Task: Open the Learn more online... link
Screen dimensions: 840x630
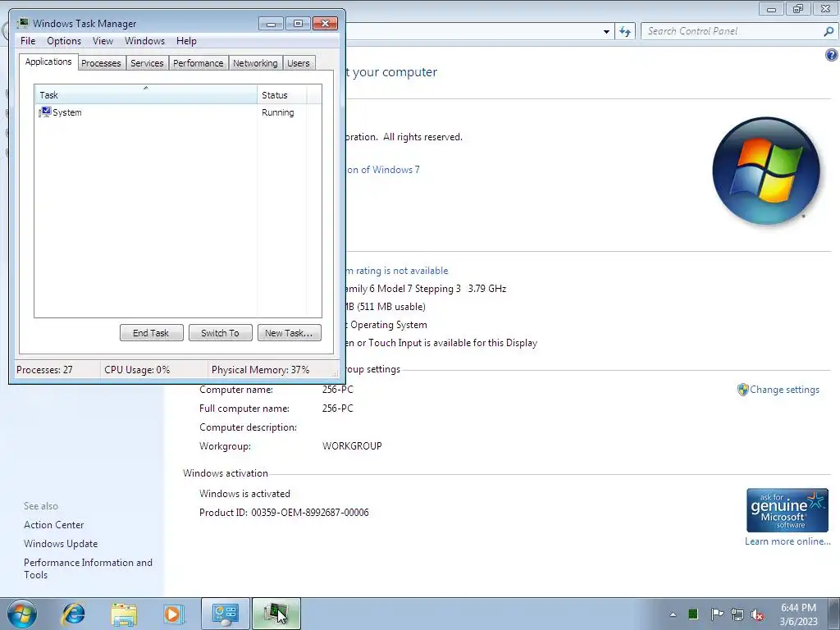Action: coord(787,541)
